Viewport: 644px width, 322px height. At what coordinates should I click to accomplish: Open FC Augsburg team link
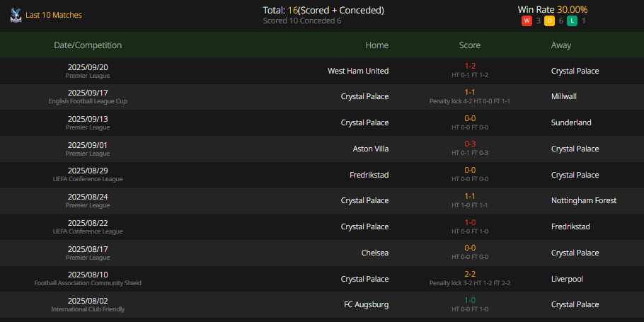point(366,305)
